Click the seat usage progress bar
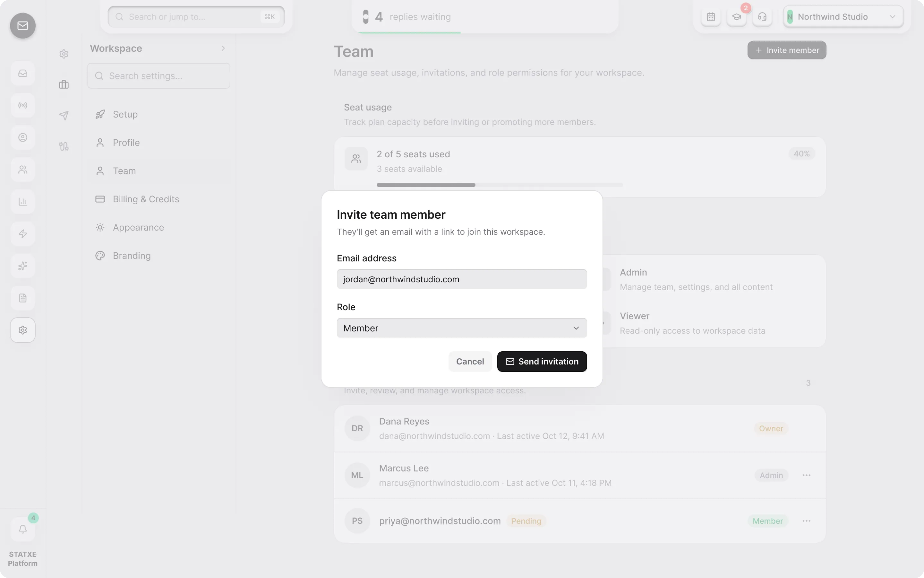This screenshot has width=924, height=578. (500, 185)
